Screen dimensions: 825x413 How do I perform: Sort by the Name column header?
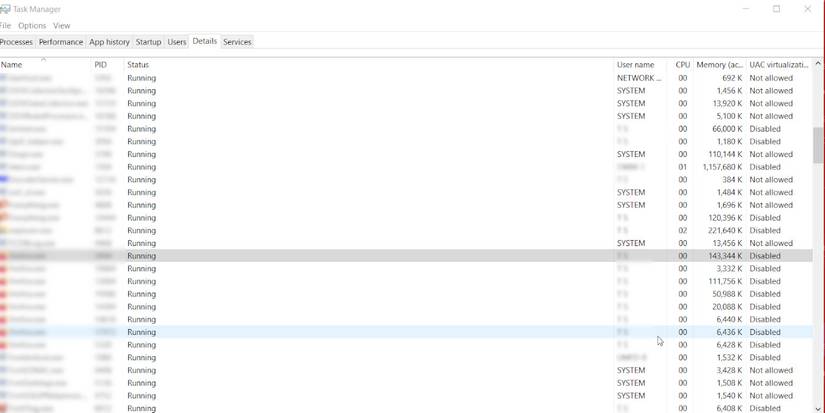pos(45,65)
